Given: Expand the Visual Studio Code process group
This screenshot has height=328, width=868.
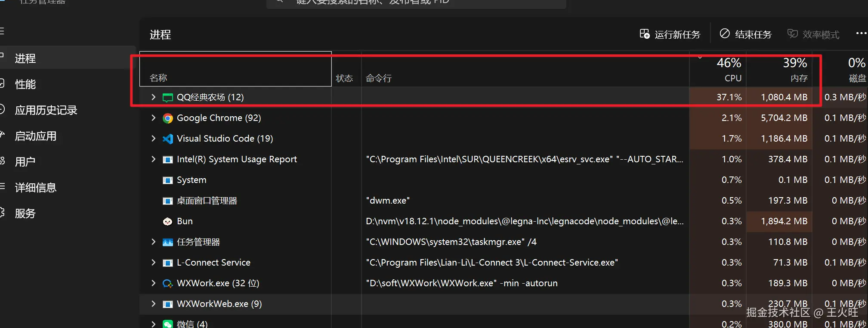Looking at the screenshot, I should 154,139.
